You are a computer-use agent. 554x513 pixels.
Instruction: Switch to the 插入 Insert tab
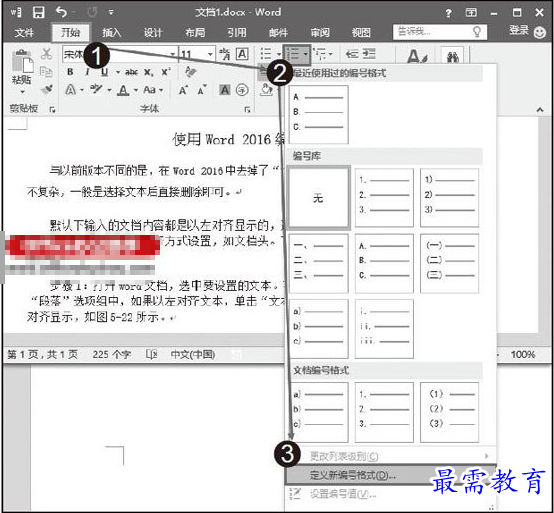pos(111,33)
